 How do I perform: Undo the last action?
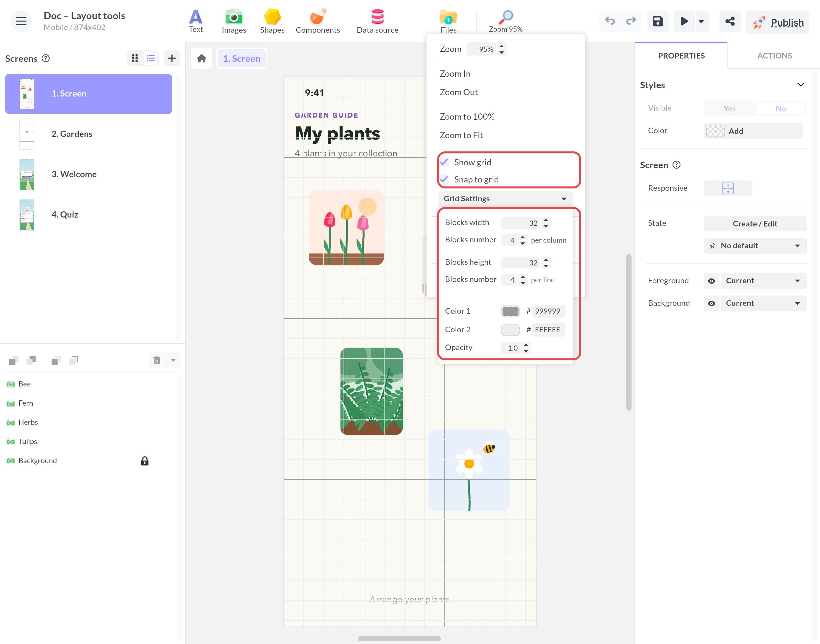(x=610, y=21)
